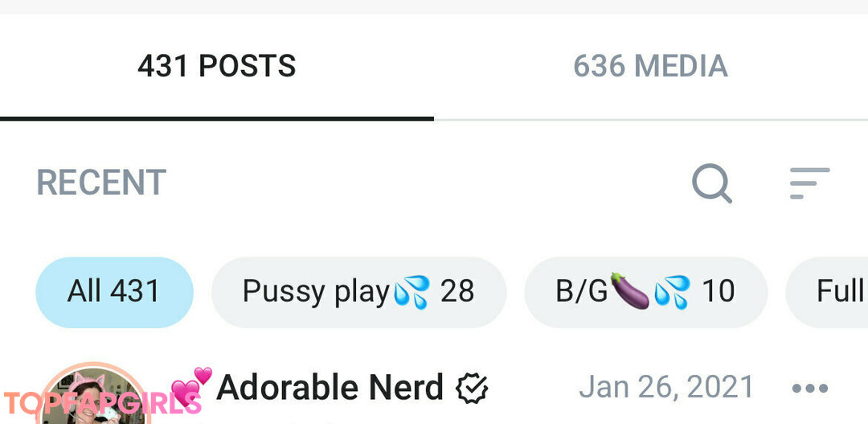Tap the pink hearts emoji before the name
868x424 pixels.
click(x=191, y=385)
